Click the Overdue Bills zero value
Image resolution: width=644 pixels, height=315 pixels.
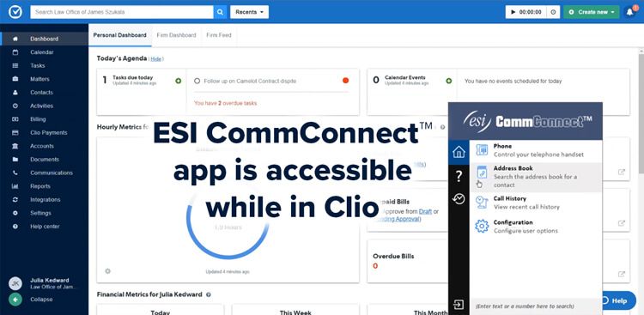point(375,266)
